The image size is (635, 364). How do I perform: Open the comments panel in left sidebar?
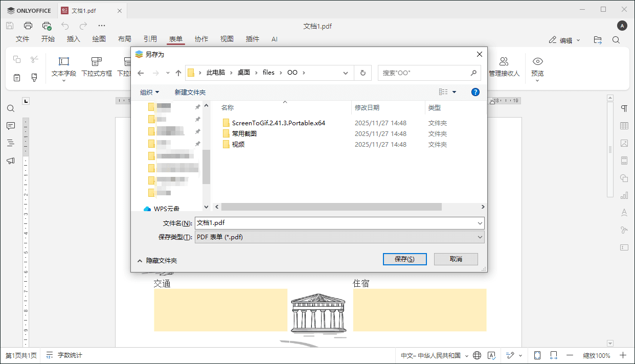pos(10,126)
